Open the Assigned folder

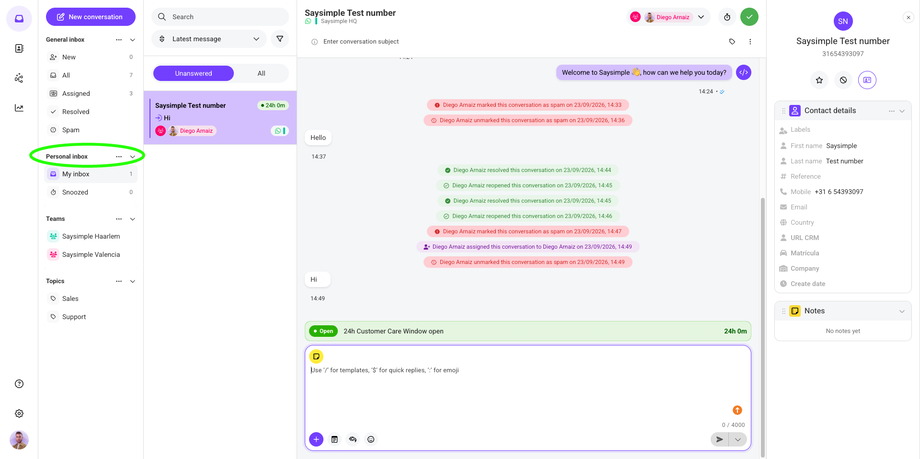point(91,93)
